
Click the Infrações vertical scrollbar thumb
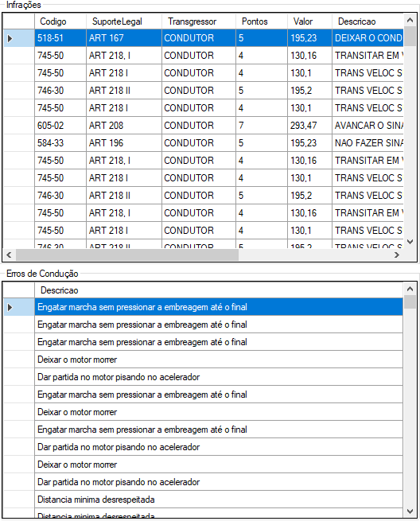[x=410, y=37]
